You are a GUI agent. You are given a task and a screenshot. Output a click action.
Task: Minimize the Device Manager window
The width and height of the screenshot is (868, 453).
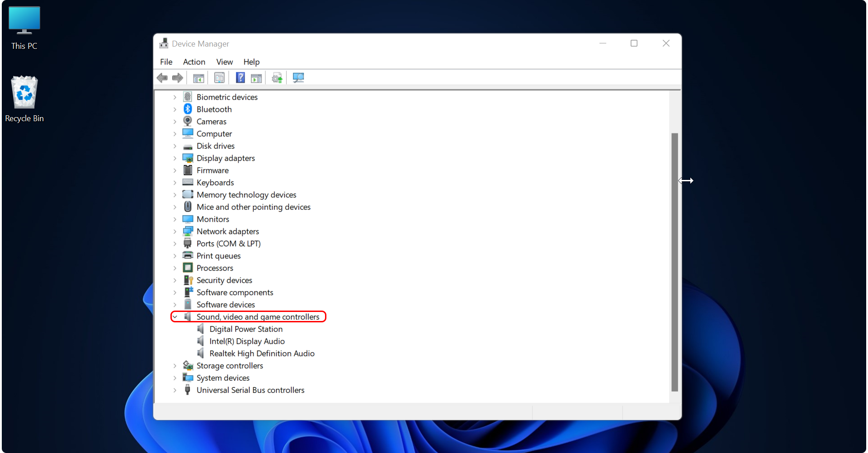tap(603, 43)
